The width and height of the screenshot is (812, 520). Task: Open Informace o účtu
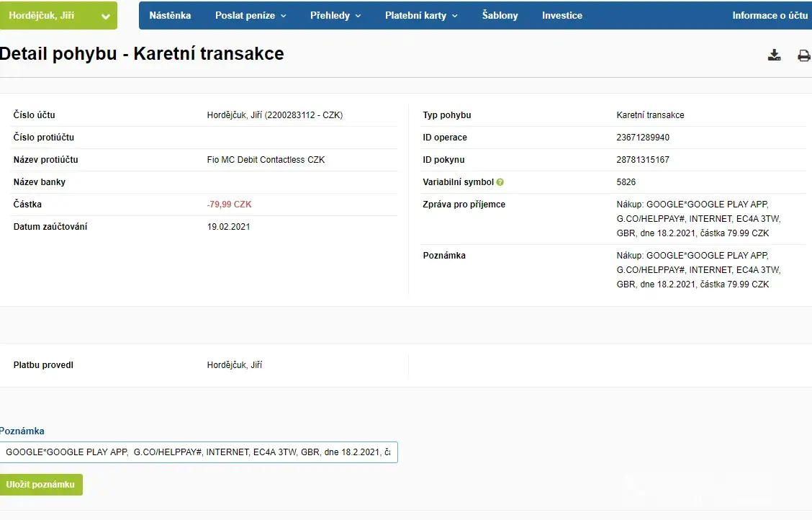click(770, 15)
